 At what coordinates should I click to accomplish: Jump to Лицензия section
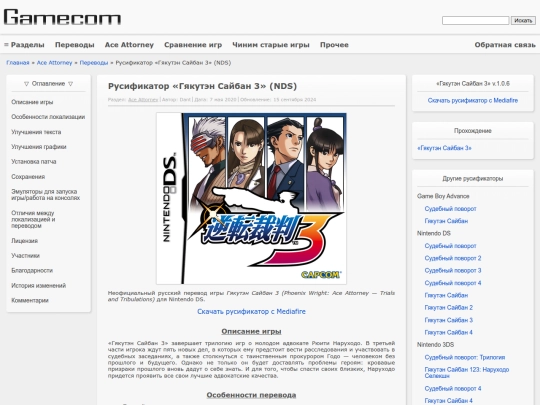tap(24, 241)
